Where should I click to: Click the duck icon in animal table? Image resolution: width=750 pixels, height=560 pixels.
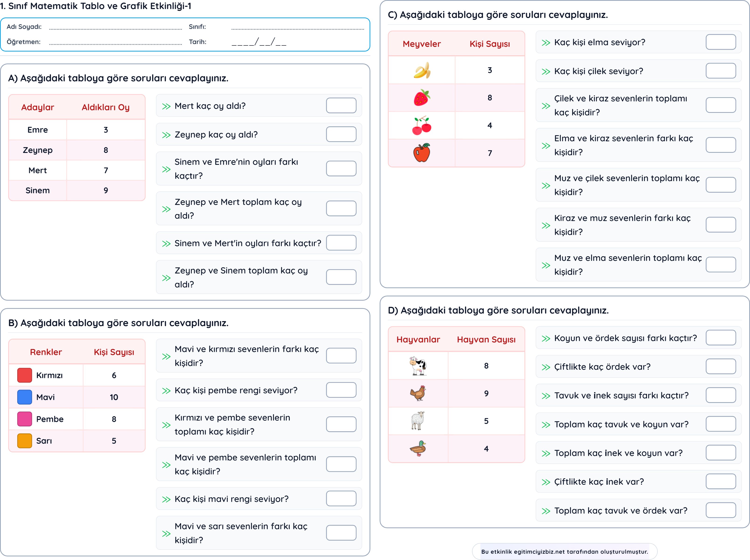coord(418,449)
